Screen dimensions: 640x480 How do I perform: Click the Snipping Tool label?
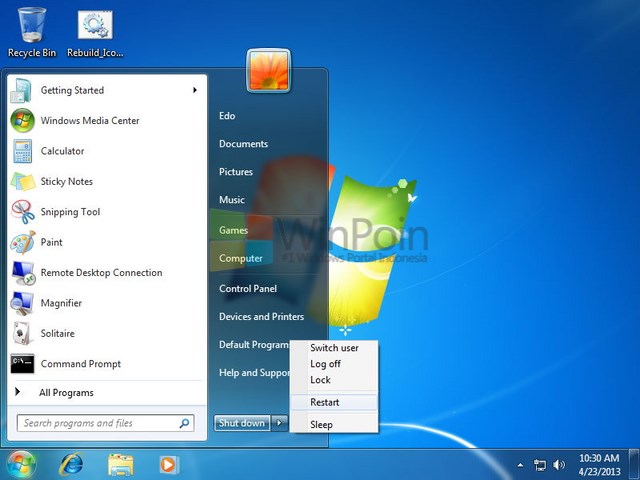tap(70, 212)
